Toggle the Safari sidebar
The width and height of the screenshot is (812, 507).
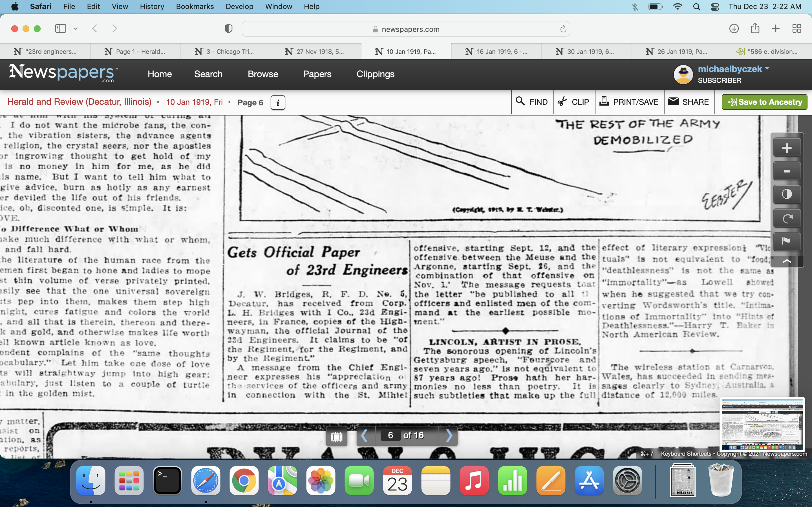(61, 29)
